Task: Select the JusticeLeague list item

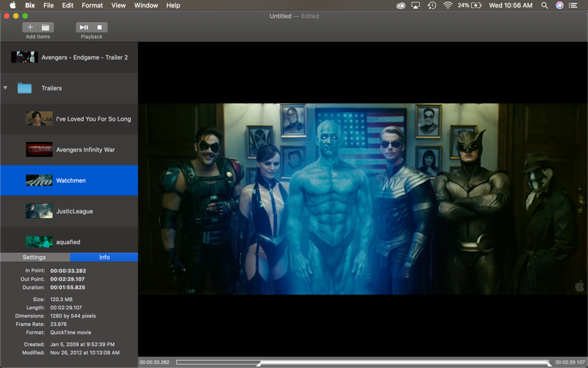Action: [74, 211]
